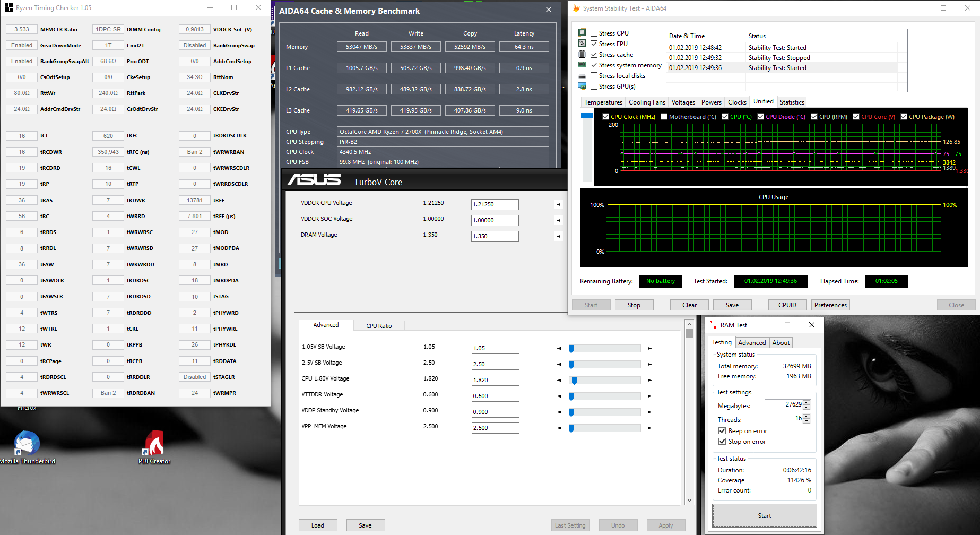
Task: Enable Stress local disks checkbox
Action: pos(594,76)
